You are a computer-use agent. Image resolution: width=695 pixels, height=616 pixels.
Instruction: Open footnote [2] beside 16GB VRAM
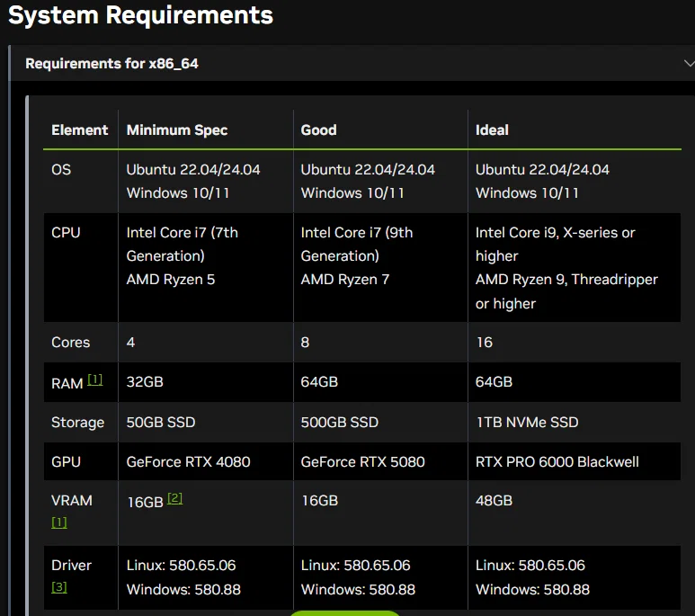[x=174, y=498]
